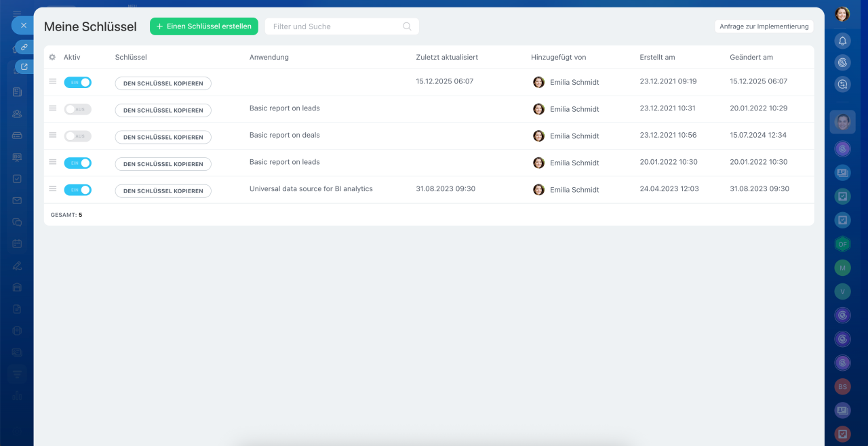Turn off the Universal data source toggle
This screenshot has width=868, height=446.
pyautogui.click(x=77, y=190)
